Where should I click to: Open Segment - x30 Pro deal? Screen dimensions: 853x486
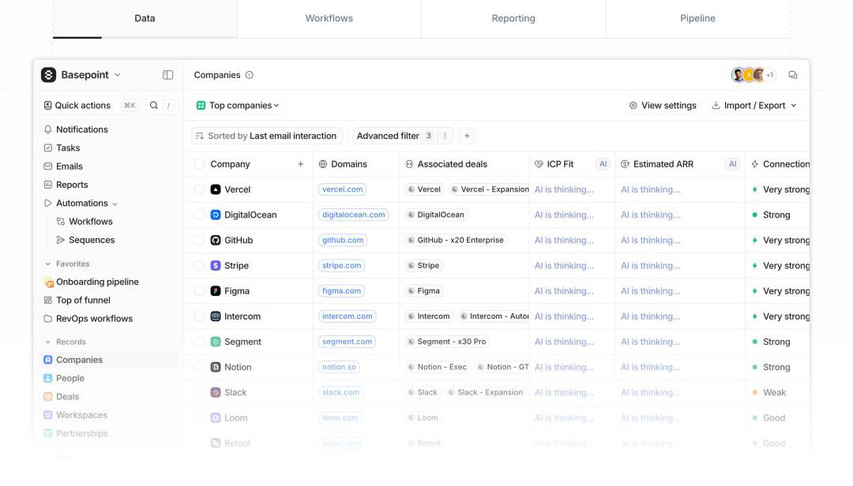(x=447, y=342)
